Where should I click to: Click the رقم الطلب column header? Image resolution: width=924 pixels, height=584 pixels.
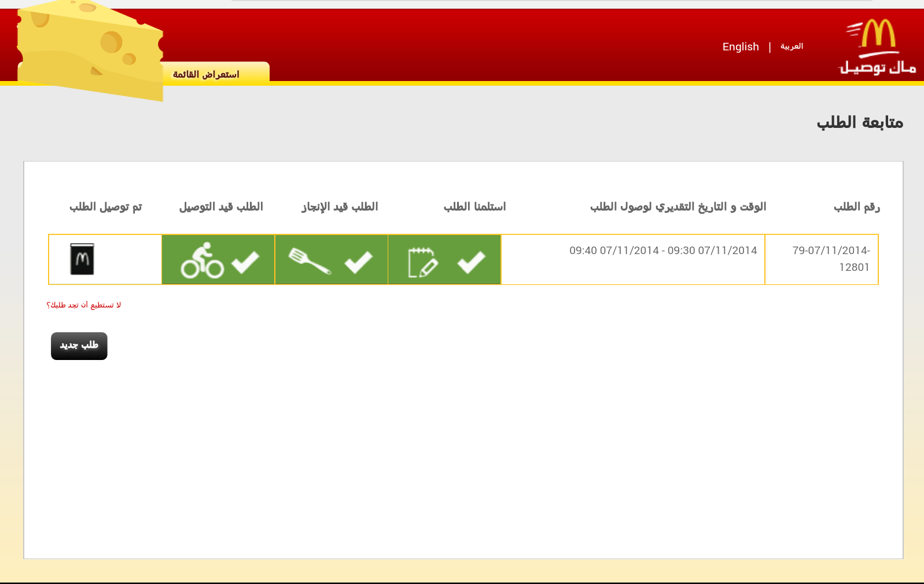point(856,207)
